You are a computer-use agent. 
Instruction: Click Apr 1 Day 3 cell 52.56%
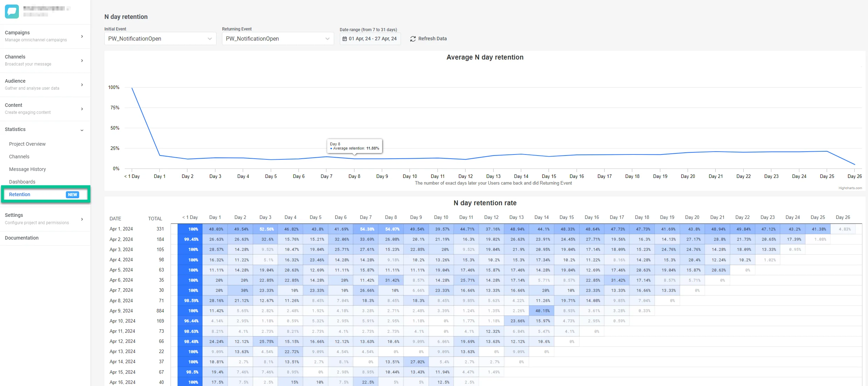266,229
